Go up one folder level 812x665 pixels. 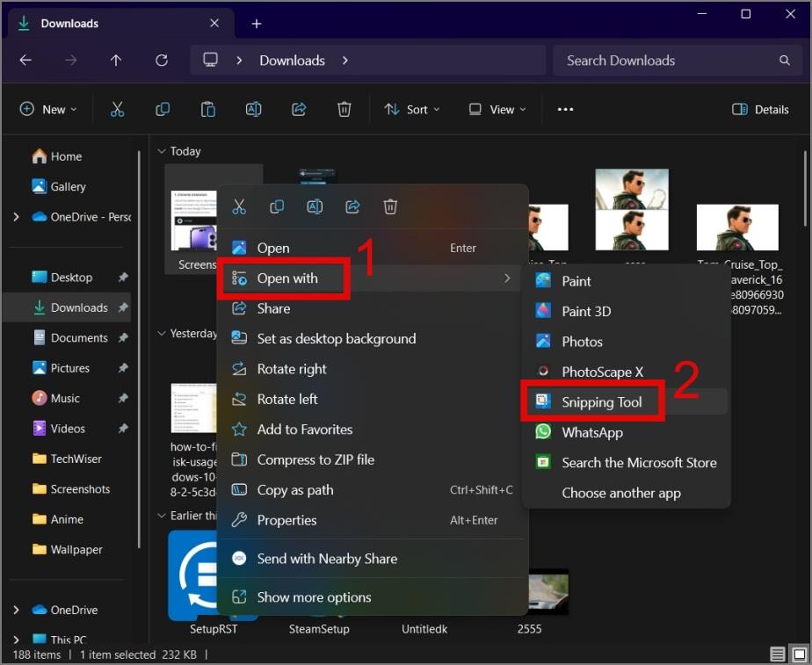(x=116, y=61)
